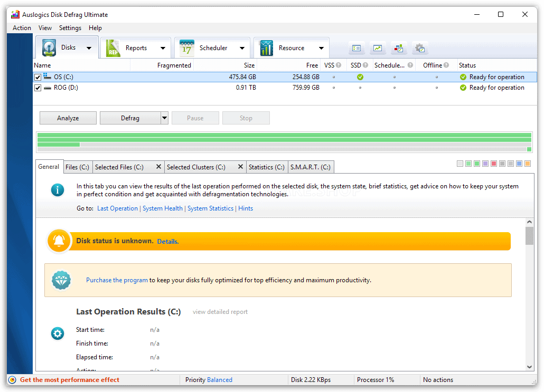Switch to the Files (C:) tab
The width and height of the screenshot is (544, 392).
click(77, 167)
